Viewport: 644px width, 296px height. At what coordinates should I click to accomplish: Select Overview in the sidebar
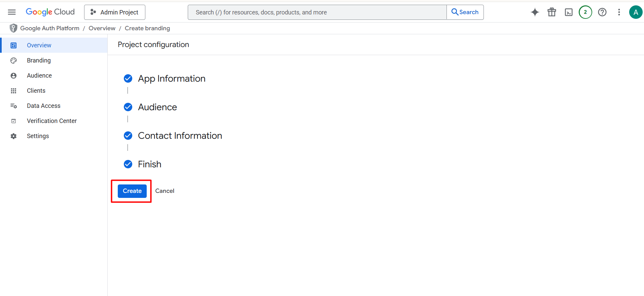54,45
